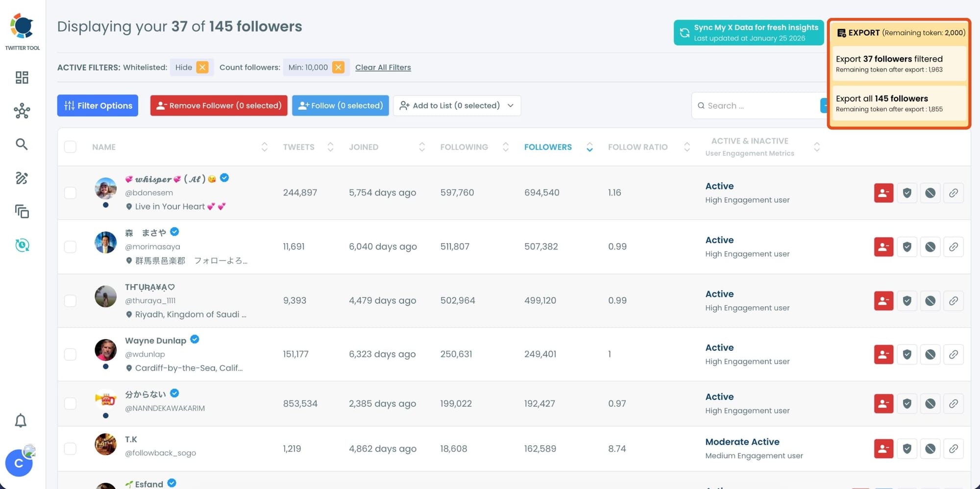Remove follower @bdonesem using the red icon
This screenshot has height=489, width=980.
click(883, 193)
